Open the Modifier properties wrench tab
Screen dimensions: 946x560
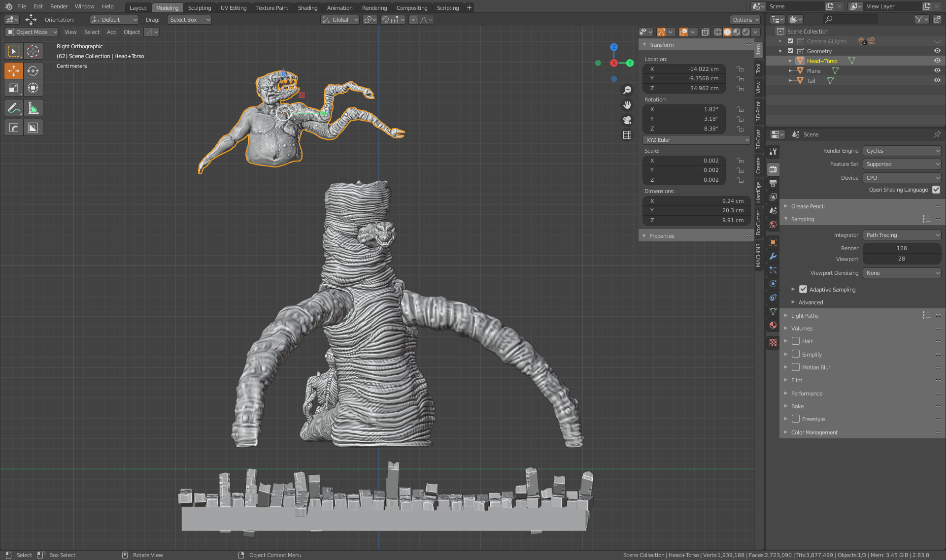[x=773, y=256]
